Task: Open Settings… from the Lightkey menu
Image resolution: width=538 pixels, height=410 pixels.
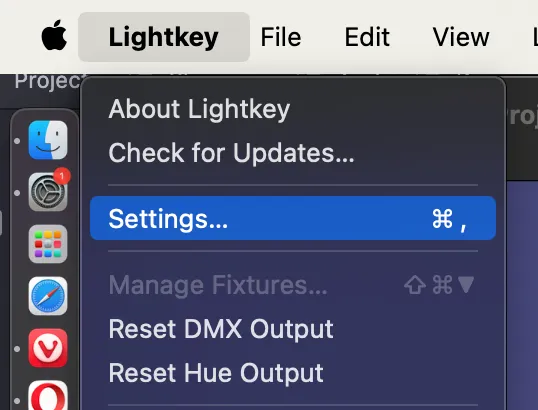Action: tap(293, 218)
